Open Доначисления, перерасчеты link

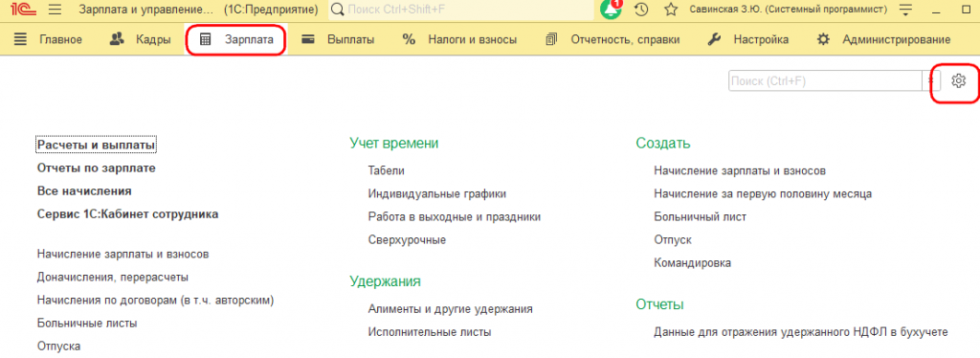(x=113, y=277)
